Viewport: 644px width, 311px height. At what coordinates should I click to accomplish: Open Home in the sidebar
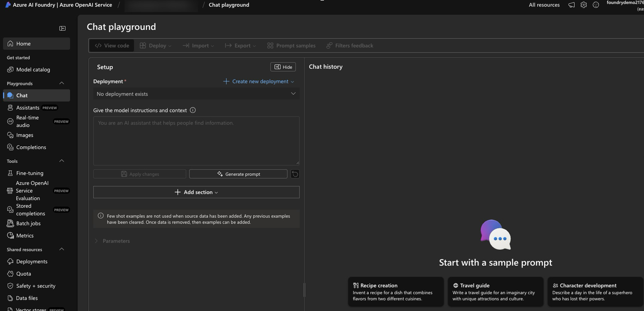(37, 44)
